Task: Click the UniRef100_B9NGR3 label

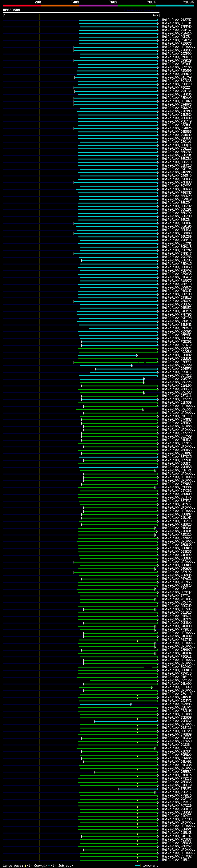Action: pos(176,108)
